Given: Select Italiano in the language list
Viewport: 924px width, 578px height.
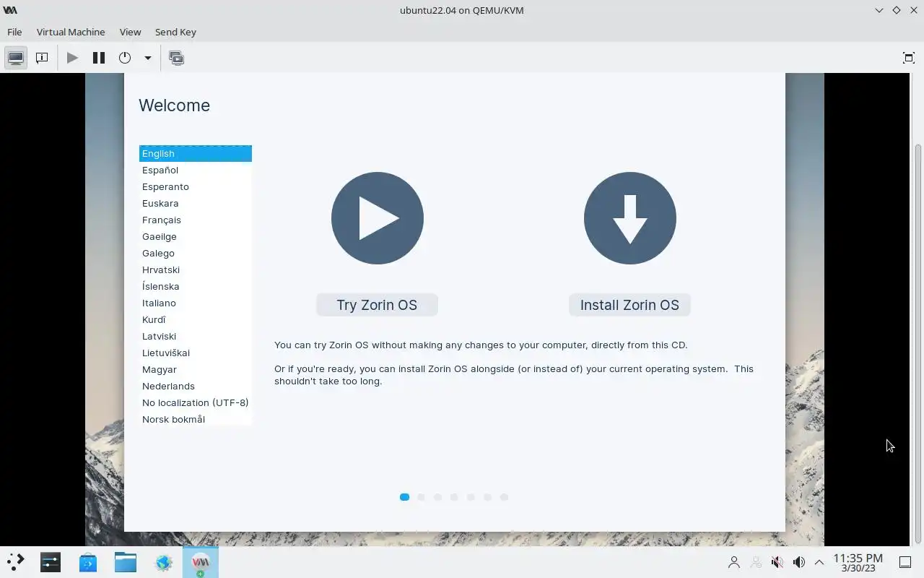Looking at the screenshot, I should [x=196, y=303].
